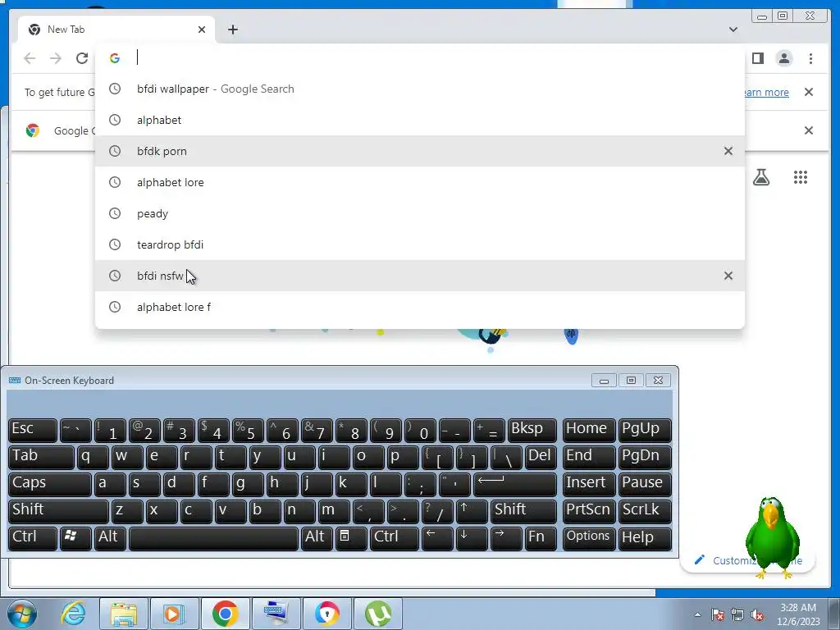The image size is (840, 630).
Task: Select the 'alphabet' history suggestion
Action: coord(419,120)
